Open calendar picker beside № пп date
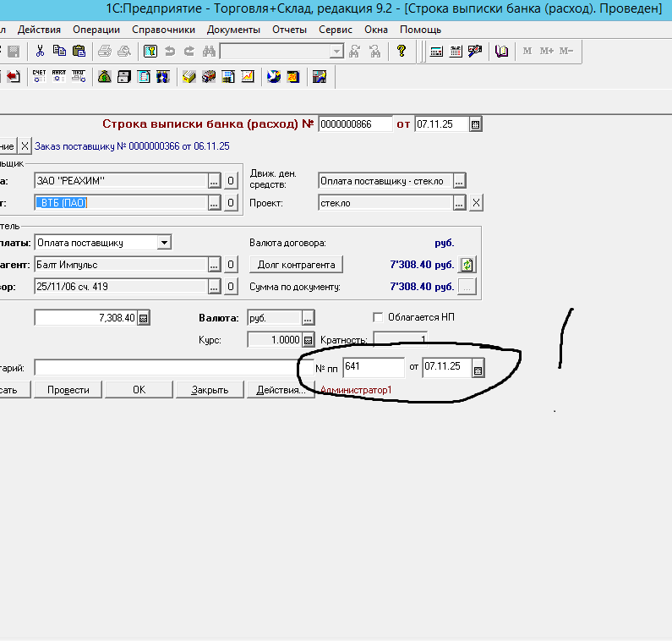Image resolution: width=672 pixels, height=642 pixels. 478,370
